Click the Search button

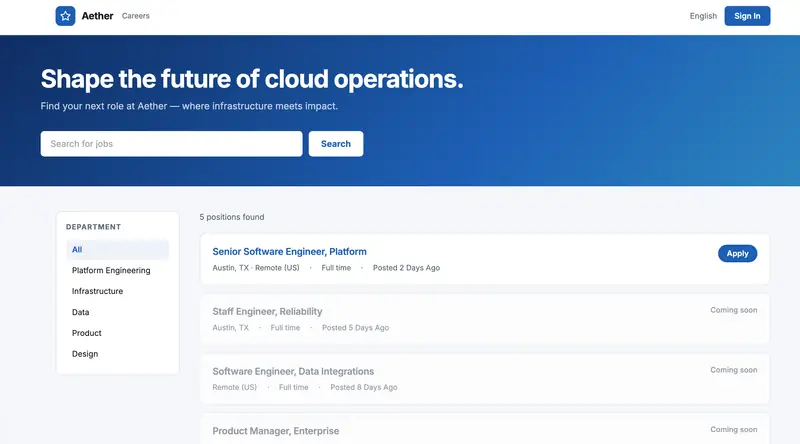pyautogui.click(x=336, y=144)
